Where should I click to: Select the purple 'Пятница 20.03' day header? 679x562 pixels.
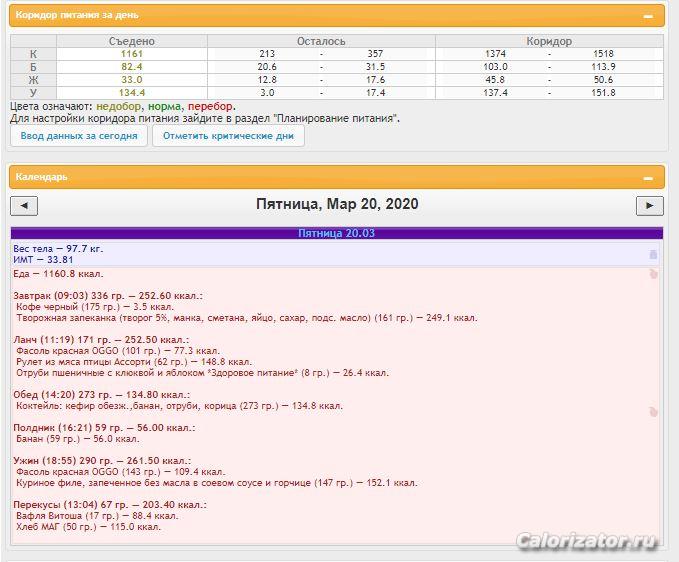336,233
